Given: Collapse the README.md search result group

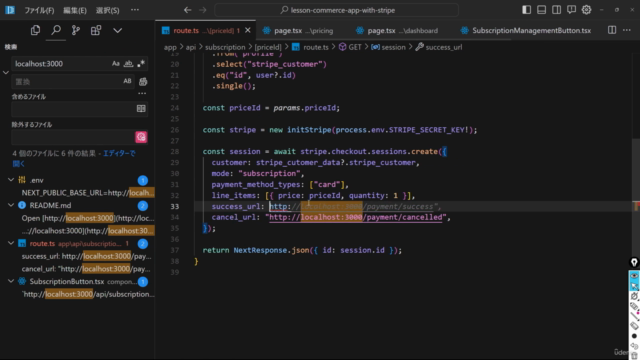Looking at the screenshot, I should tap(11, 205).
